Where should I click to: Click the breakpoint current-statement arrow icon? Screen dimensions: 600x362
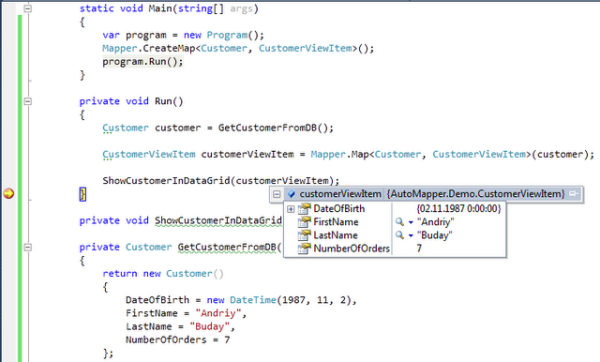(8, 194)
